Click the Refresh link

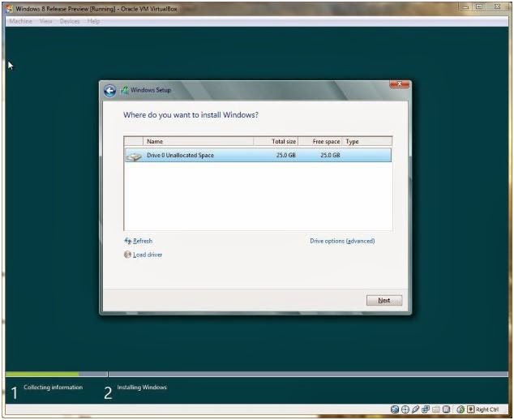click(x=143, y=241)
